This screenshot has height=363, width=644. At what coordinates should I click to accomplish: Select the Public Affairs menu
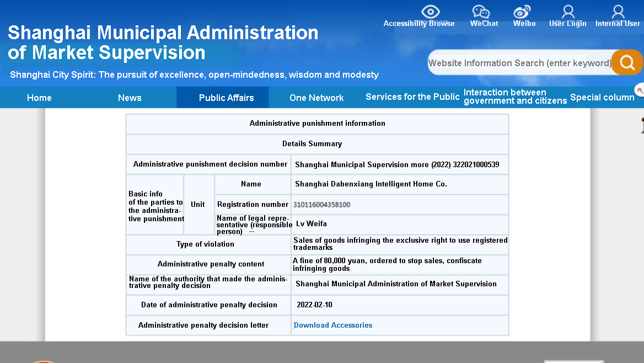226,98
